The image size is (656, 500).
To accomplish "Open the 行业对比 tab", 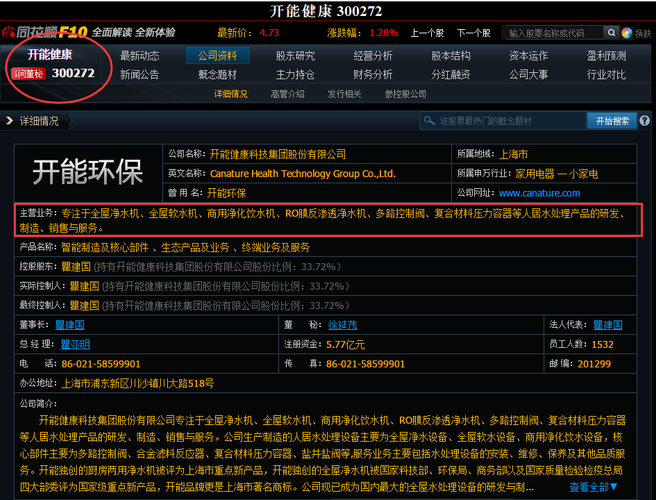I will coord(606,74).
